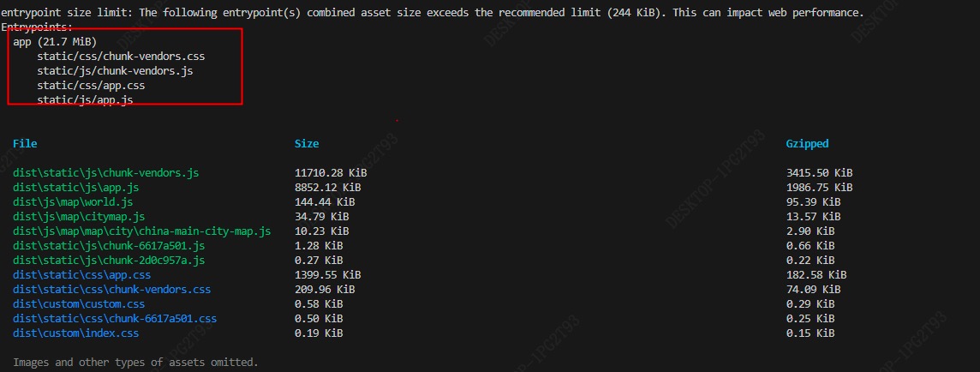Click the "Images and other types of assets omitted" line
The image size is (980, 372).
135,363
